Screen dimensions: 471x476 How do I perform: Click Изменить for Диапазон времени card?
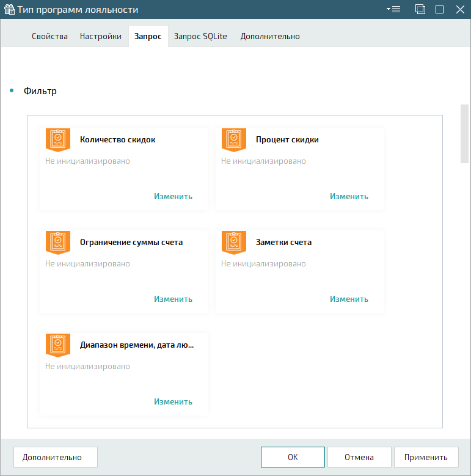[x=173, y=401]
